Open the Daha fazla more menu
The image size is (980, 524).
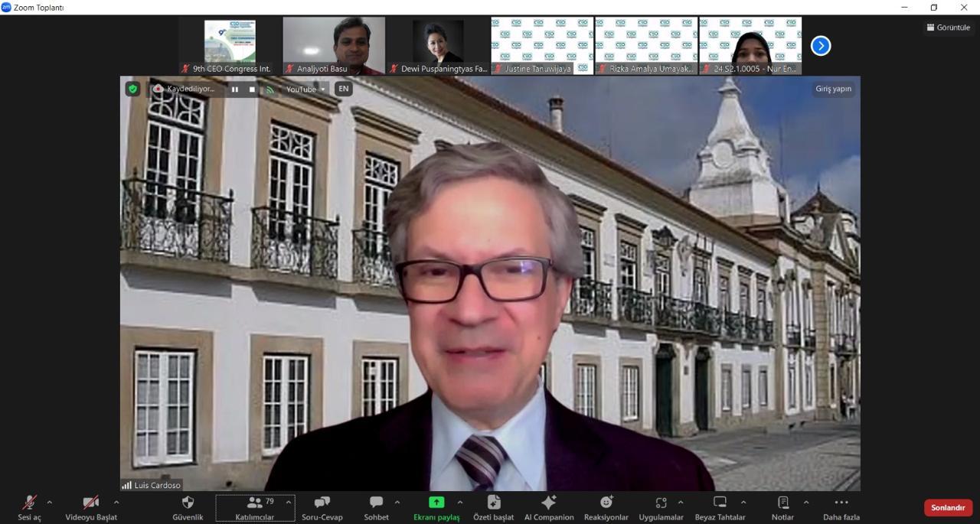click(841, 503)
